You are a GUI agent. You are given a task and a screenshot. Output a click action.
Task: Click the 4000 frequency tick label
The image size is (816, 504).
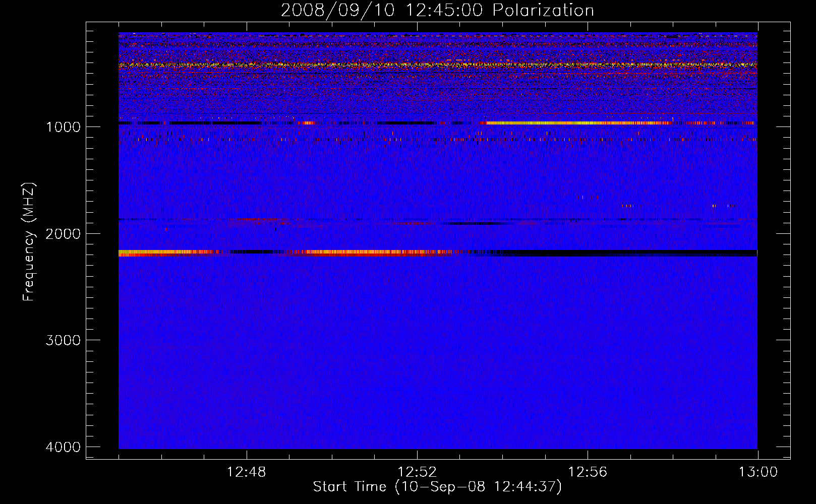tap(63, 447)
